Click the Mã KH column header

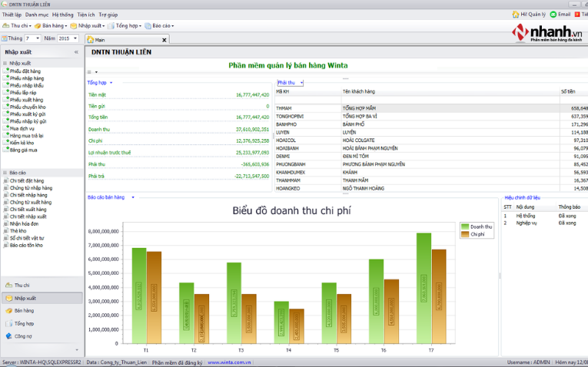pos(308,91)
